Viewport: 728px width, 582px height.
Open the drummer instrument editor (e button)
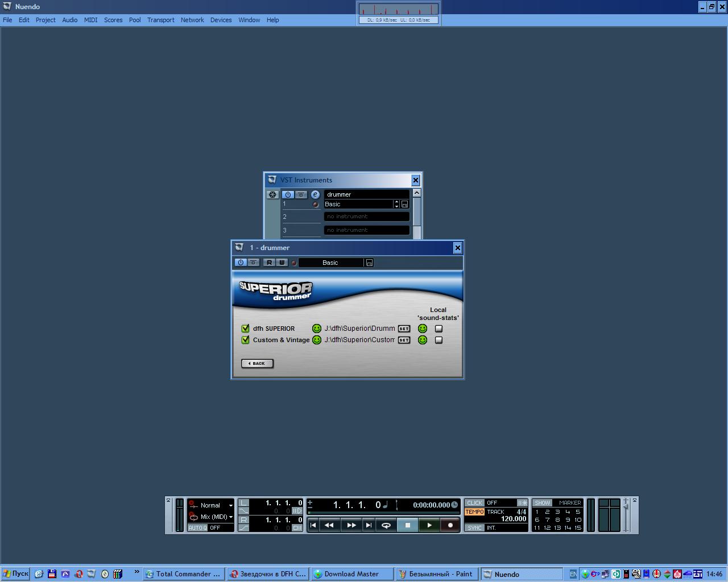(315, 194)
